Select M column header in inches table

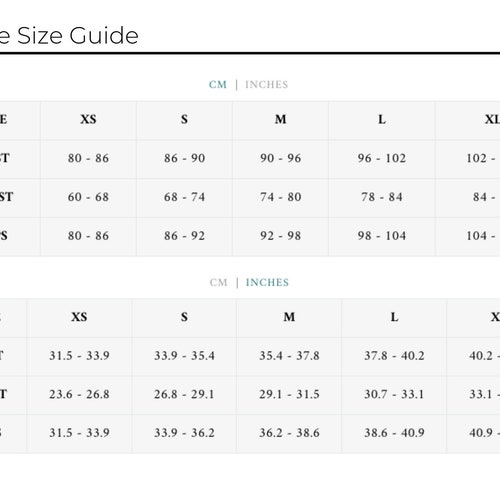coord(289,317)
